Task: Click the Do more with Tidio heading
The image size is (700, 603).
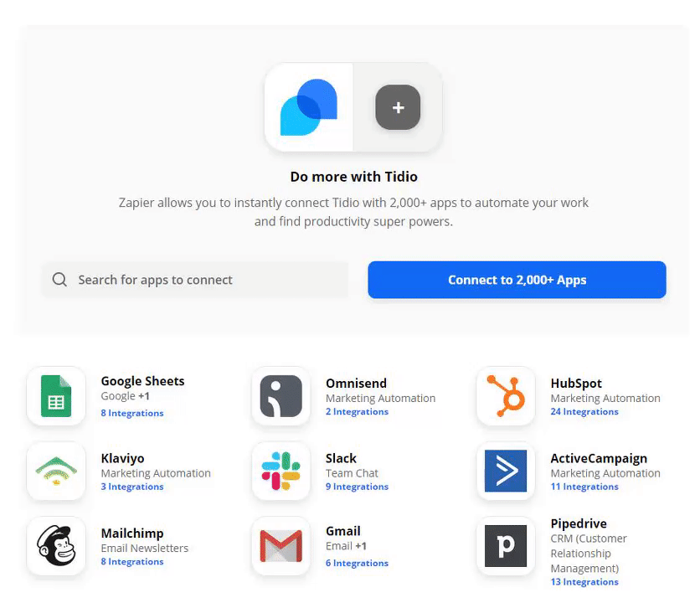Action: [x=353, y=177]
